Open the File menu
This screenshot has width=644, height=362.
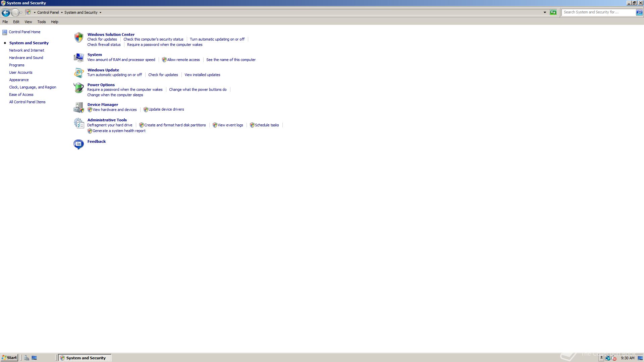pyautogui.click(x=5, y=22)
